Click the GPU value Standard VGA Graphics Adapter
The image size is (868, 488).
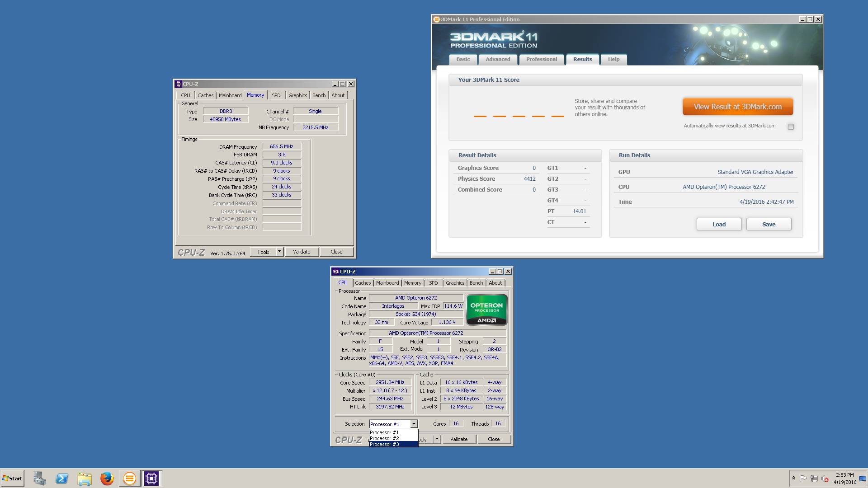click(755, 172)
